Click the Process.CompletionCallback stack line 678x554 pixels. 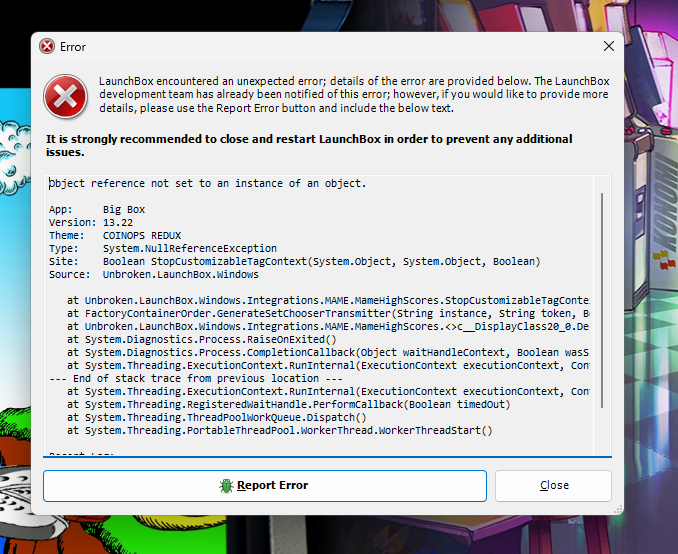tap(328, 352)
